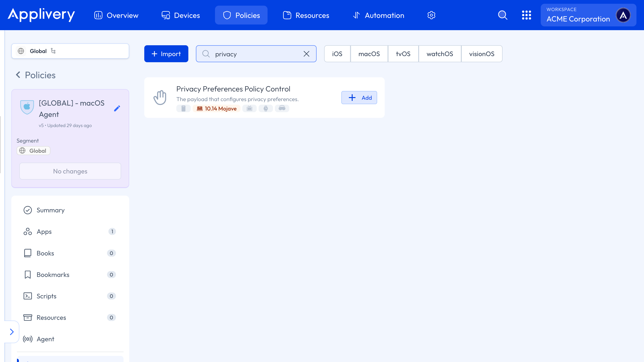This screenshot has width=644, height=362.
Task: Open the apps grid menu icon
Action: point(527,15)
